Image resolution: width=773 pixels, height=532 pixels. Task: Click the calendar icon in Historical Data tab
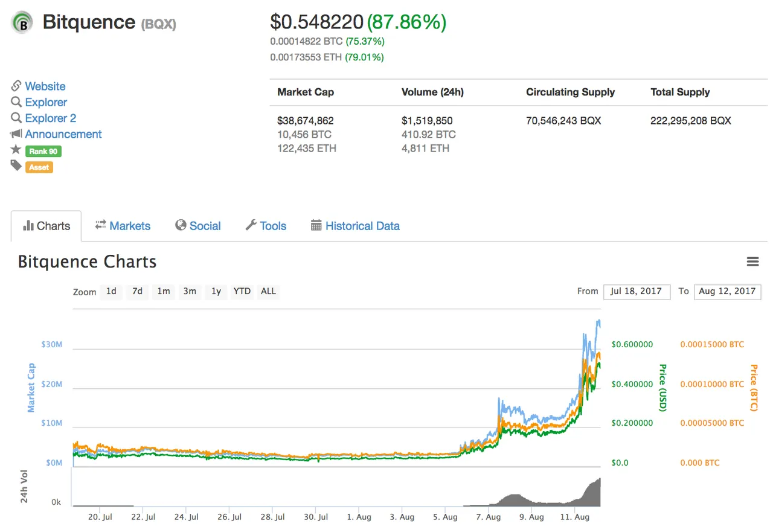(316, 225)
